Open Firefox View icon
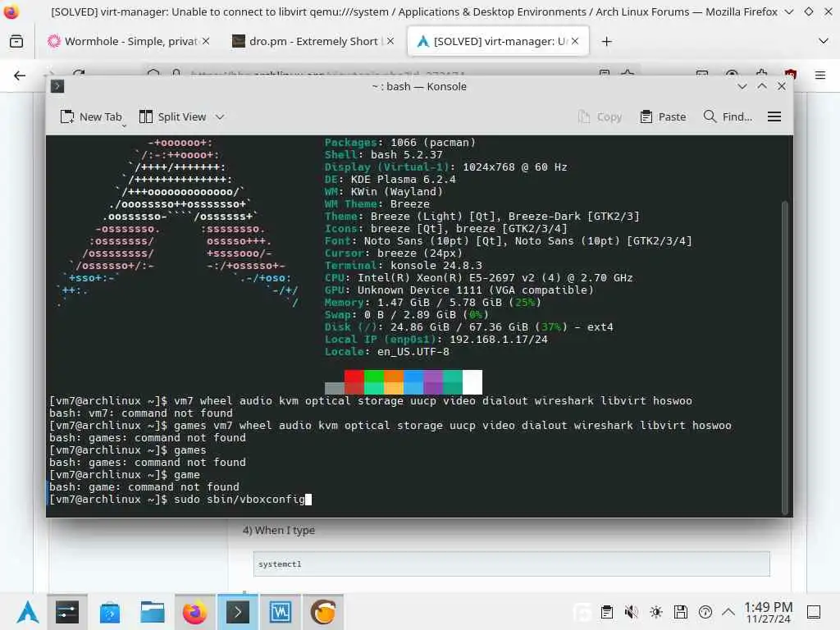 pos(16,41)
